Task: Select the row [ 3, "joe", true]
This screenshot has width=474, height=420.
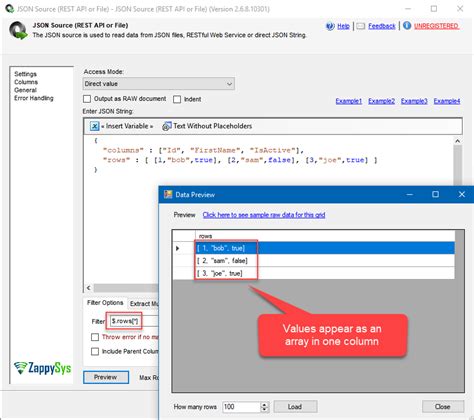Action: 325,273
